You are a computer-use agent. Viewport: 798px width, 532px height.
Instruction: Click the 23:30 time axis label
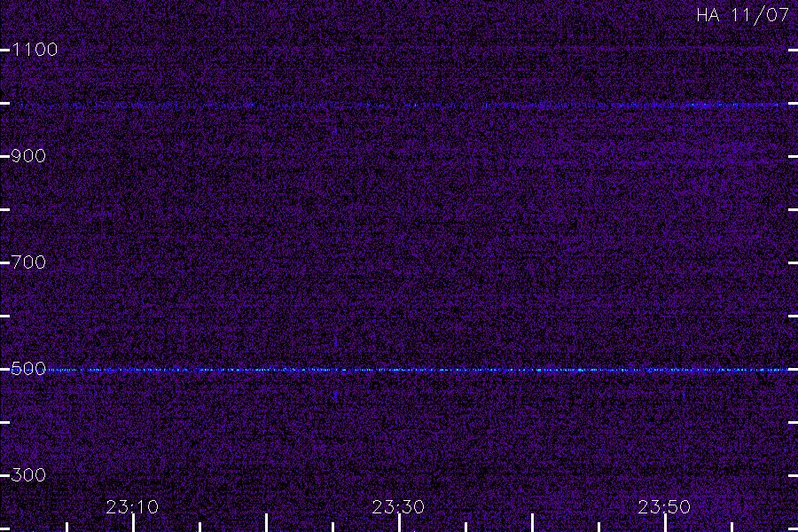pos(398,507)
